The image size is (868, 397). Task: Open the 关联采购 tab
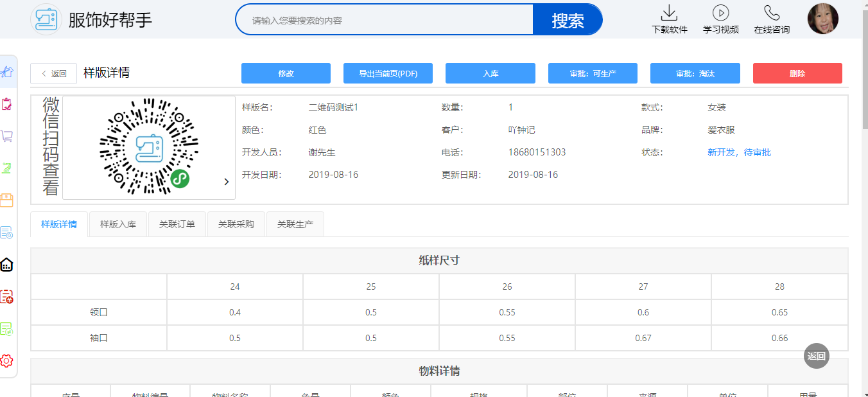tap(236, 224)
